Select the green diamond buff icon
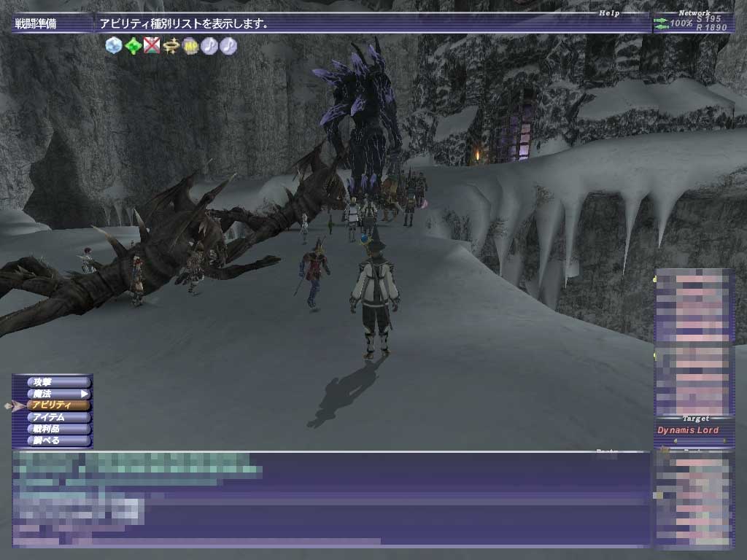 tap(133, 46)
